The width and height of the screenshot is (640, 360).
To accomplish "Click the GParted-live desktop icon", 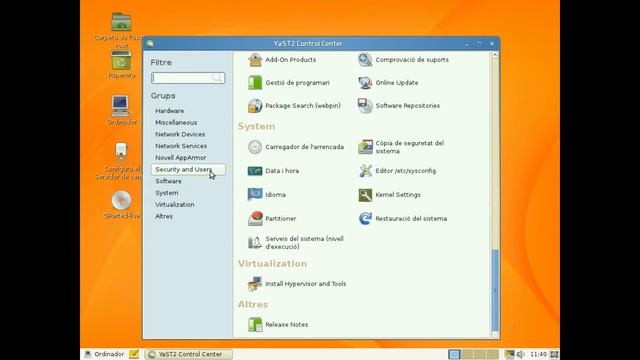I will (x=121, y=200).
